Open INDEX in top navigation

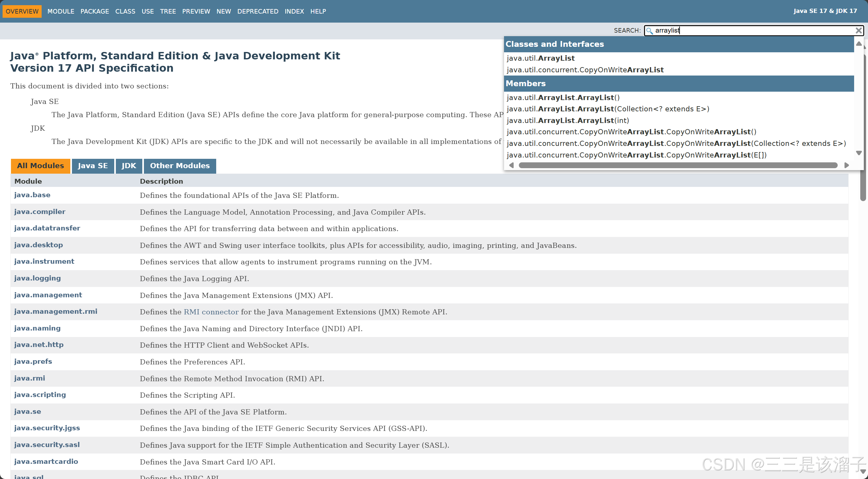294,12
